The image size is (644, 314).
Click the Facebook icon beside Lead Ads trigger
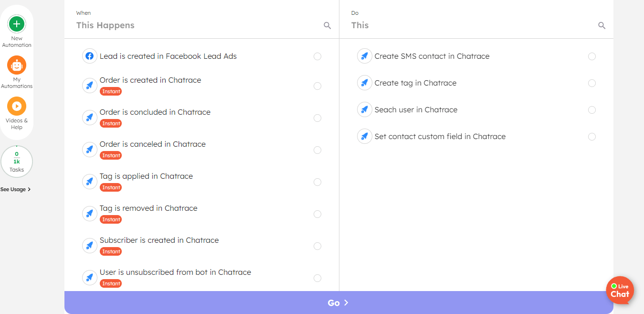click(x=89, y=56)
